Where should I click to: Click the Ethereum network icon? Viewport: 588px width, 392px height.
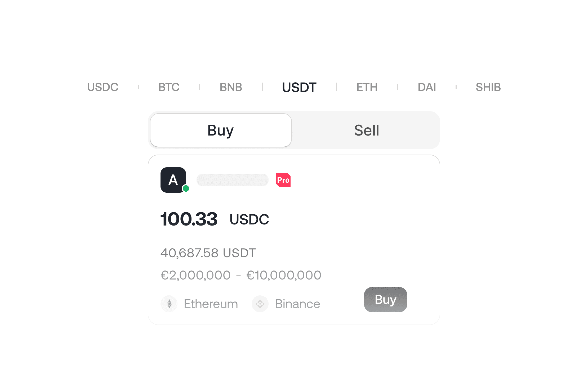(x=169, y=304)
